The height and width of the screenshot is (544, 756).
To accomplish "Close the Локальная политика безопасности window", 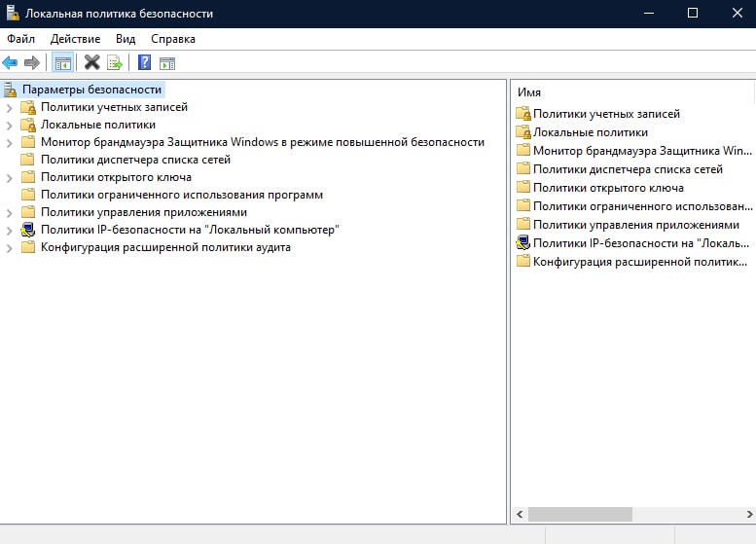I will click(737, 13).
